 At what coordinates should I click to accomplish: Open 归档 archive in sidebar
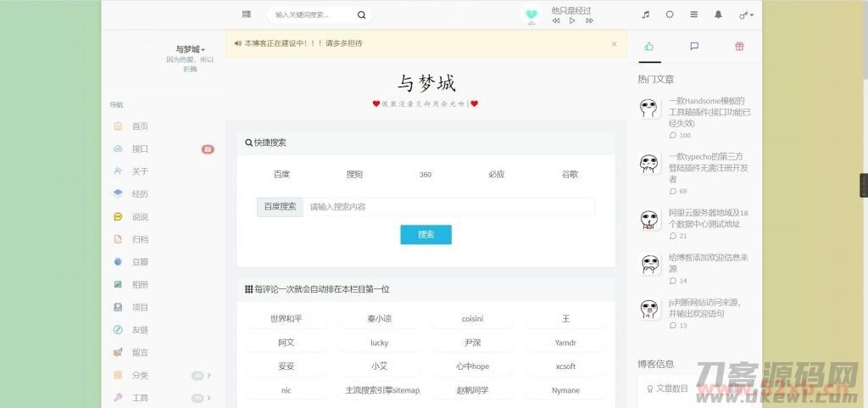coord(140,240)
